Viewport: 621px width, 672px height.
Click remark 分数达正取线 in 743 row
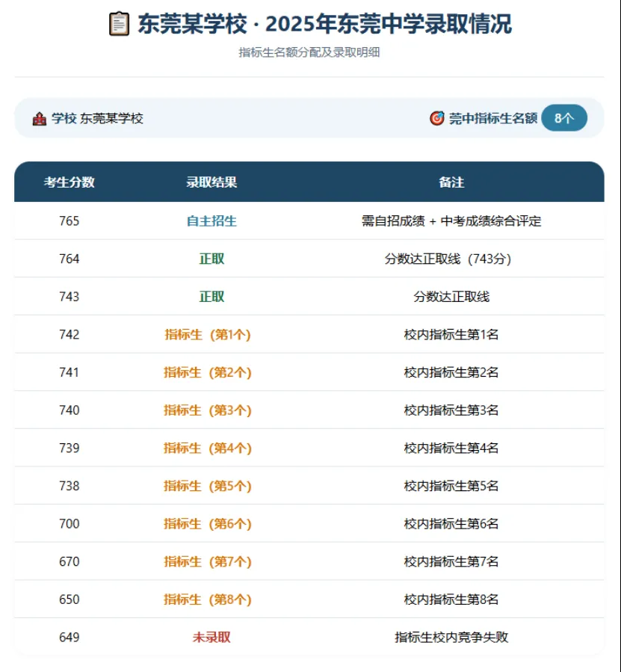point(451,297)
